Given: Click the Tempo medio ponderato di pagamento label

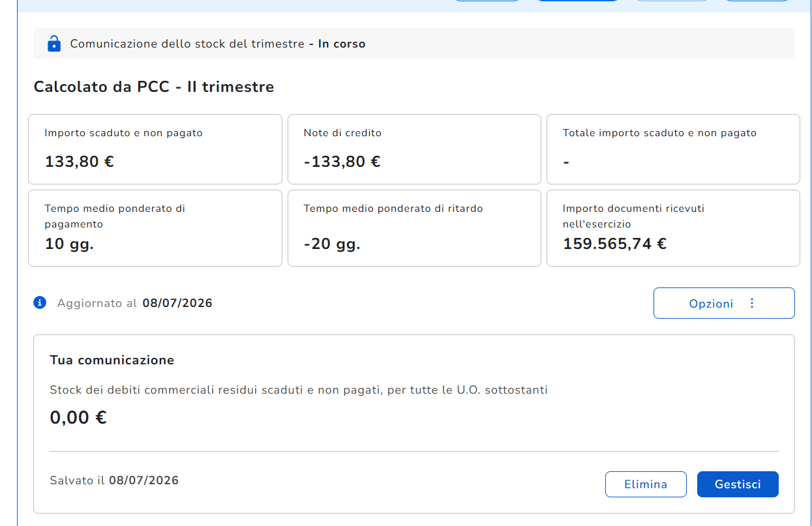Looking at the screenshot, I should pos(115,216).
